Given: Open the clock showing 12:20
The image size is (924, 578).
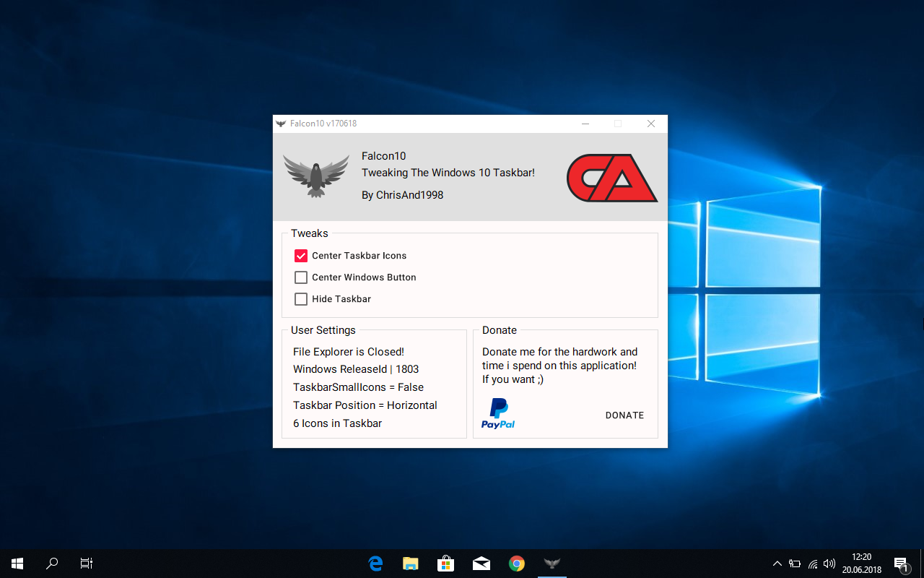Looking at the screenshot, I should (862, 564).
